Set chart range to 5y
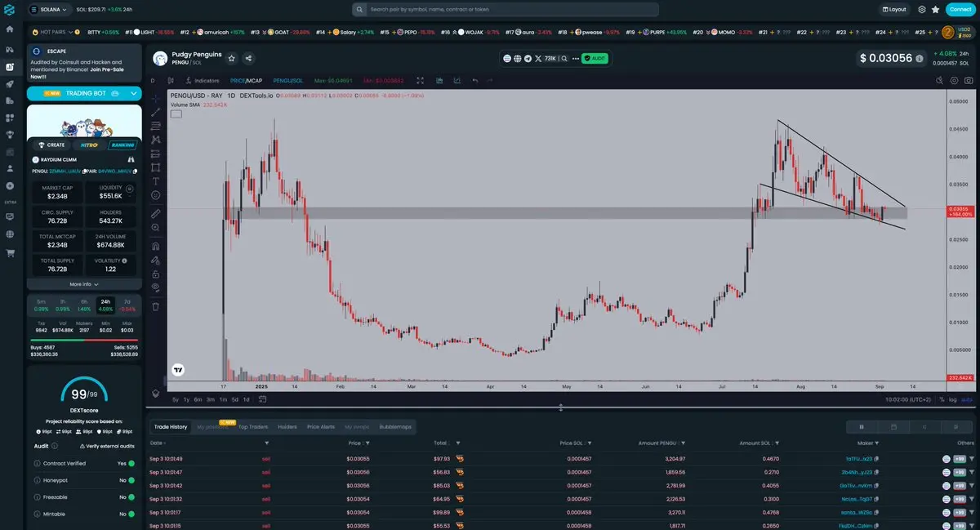Viewport: 980px width, 530px height. [x=175, y=399]
